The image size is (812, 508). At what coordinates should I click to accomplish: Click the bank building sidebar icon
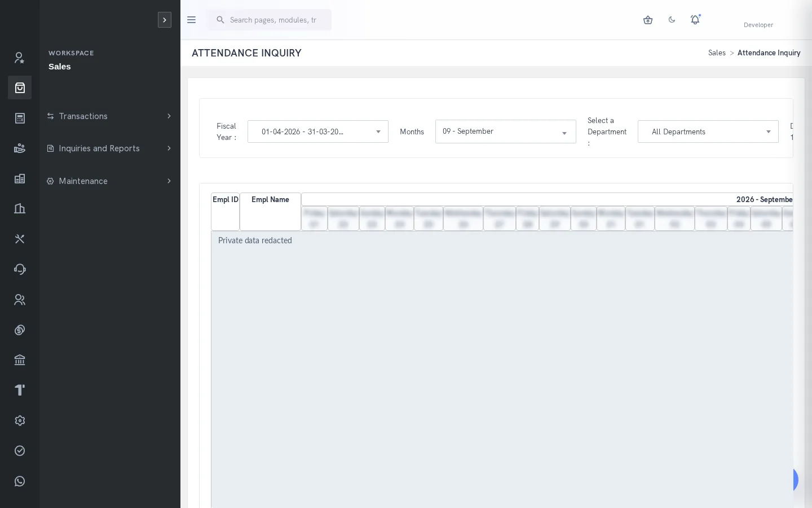coord(20,360)
